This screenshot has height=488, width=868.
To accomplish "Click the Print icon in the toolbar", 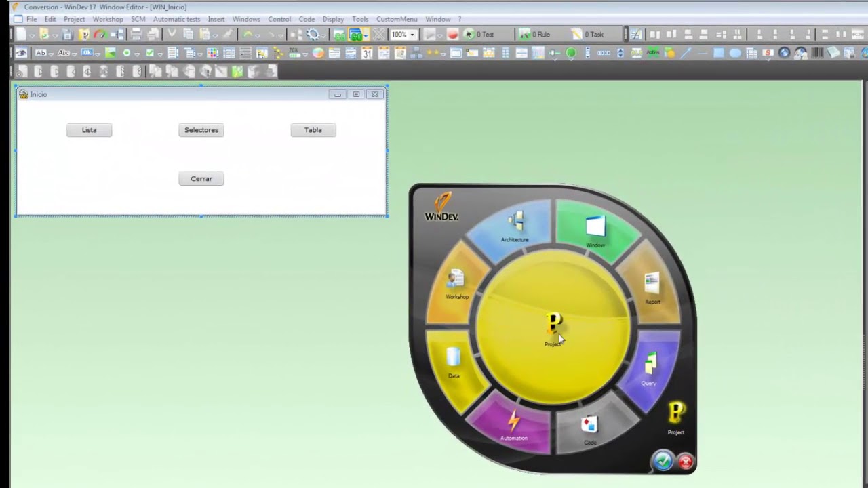I will point(136,34).
